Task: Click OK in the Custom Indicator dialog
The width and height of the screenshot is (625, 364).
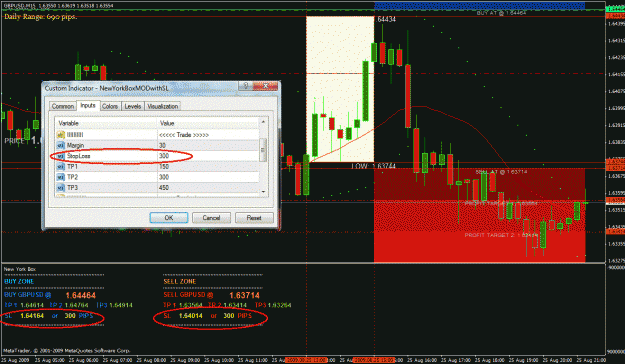Action: click(x=169, y=218)
